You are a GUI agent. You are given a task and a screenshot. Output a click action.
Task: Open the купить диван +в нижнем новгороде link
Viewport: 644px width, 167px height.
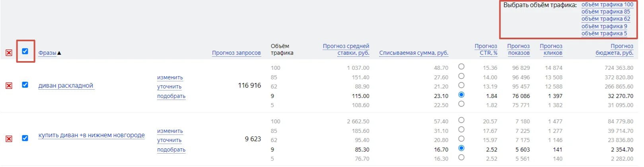91,135
